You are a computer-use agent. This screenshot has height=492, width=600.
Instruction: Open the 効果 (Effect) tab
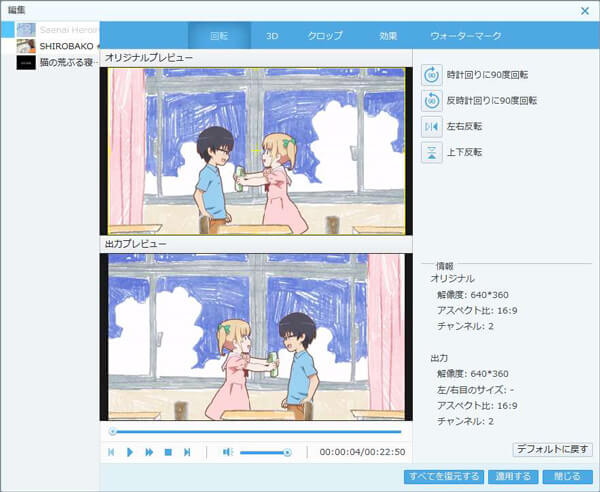tap(388, 36)
